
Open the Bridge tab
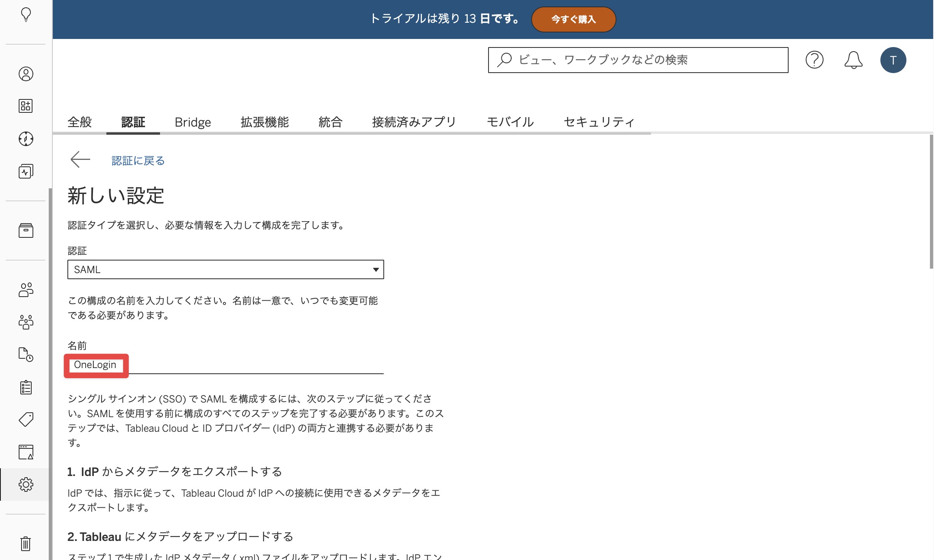[x=193, y=122]
